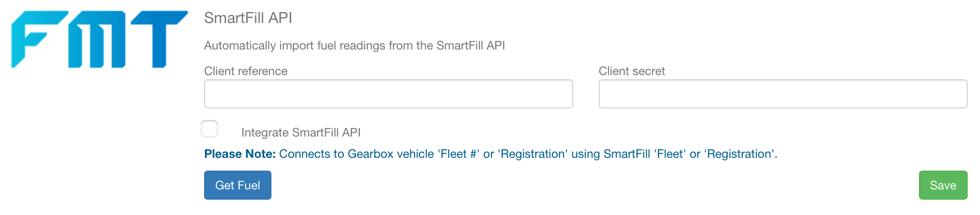
Task: Enable the Integrate SmartFill API checkbox
Action: 209,129
